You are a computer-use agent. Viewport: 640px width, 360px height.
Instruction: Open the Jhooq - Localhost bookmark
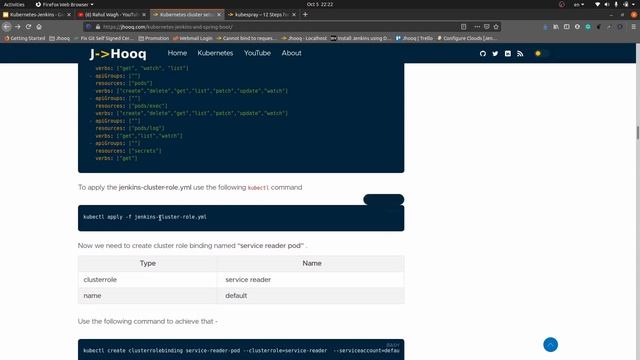tap(304, 38)
